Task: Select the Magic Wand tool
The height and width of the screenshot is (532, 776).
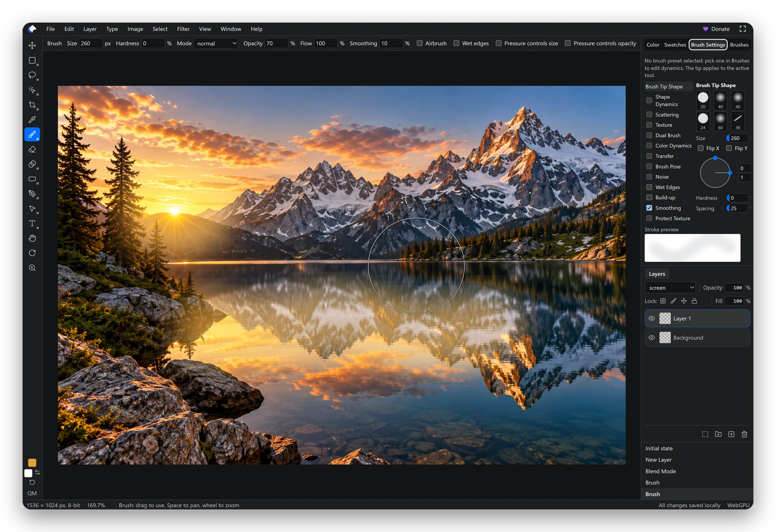Action: coord(32,90)
